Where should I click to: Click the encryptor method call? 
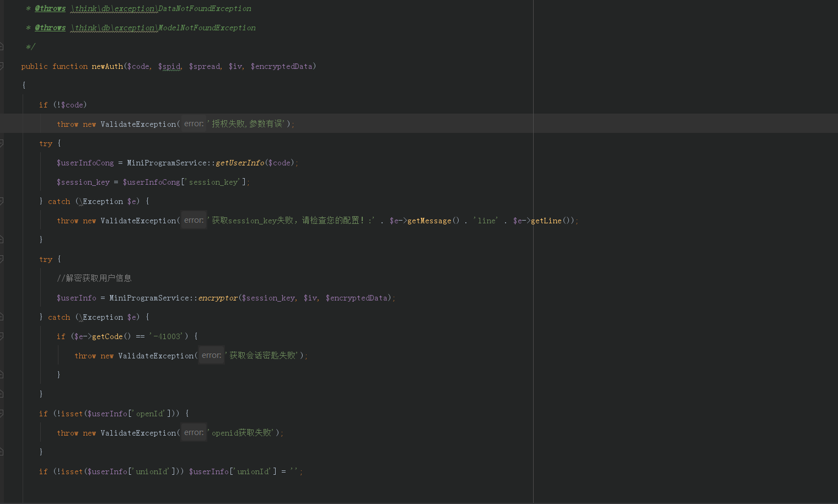tap(218, 298)
